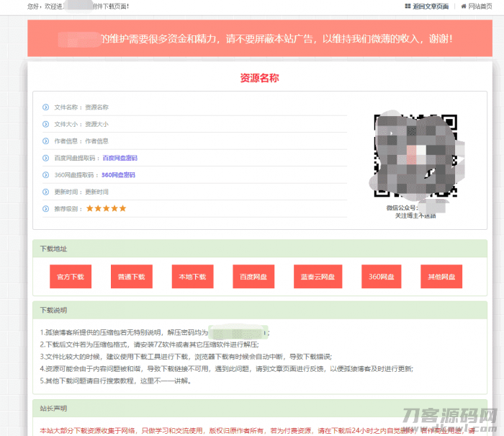The height and width of the screenshot is (436, 504).
Task: Open the 其他网盘 download option
Action: (x=441, y=277)
